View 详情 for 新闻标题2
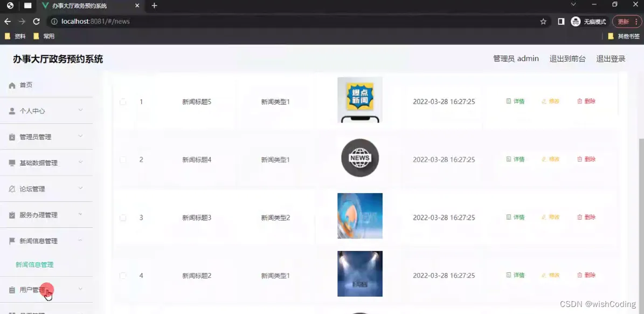 (x=515, y=275)
